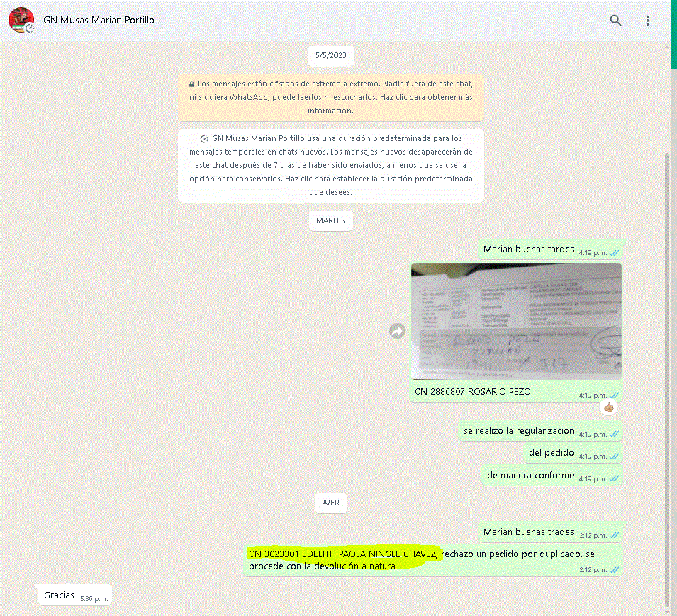Click the 'CN 2886807 ROSARIO PEZO' caption
The width and height of the screenshot is (677, 616).
point(472,391)
